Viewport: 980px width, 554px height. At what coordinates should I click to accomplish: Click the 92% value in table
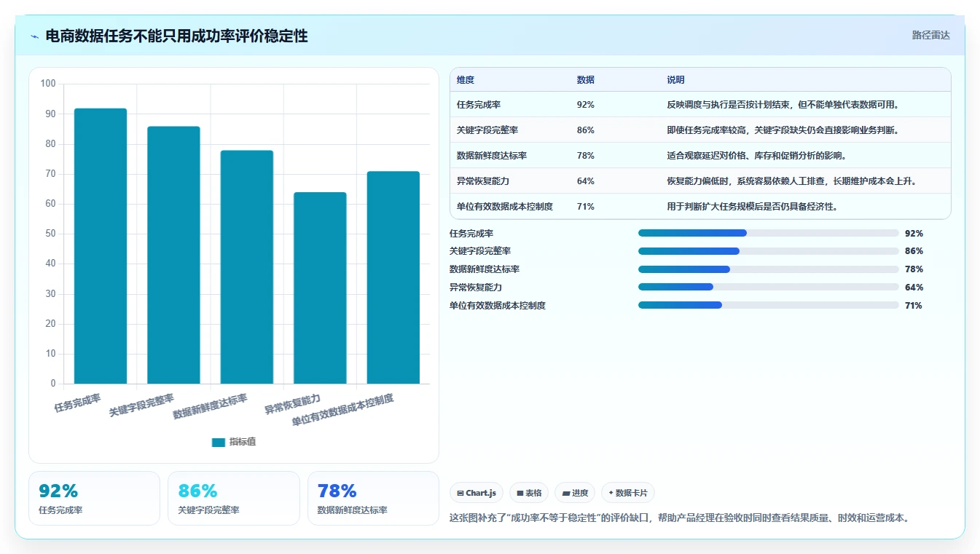(x=586, y=105)
